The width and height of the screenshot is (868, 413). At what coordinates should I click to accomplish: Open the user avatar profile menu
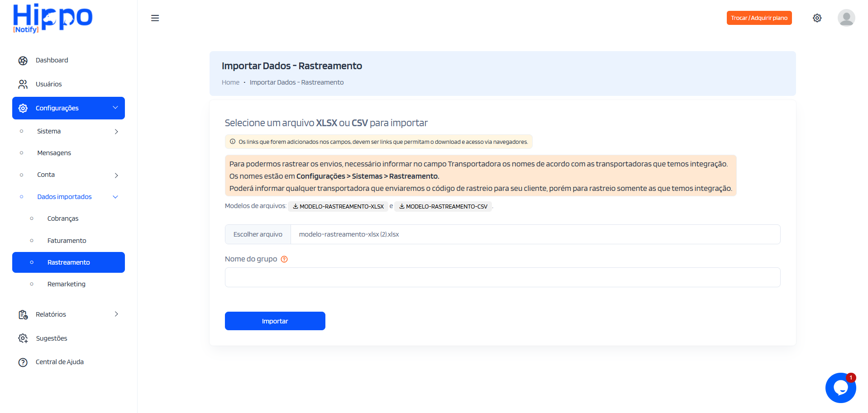[x=846, y=18]
